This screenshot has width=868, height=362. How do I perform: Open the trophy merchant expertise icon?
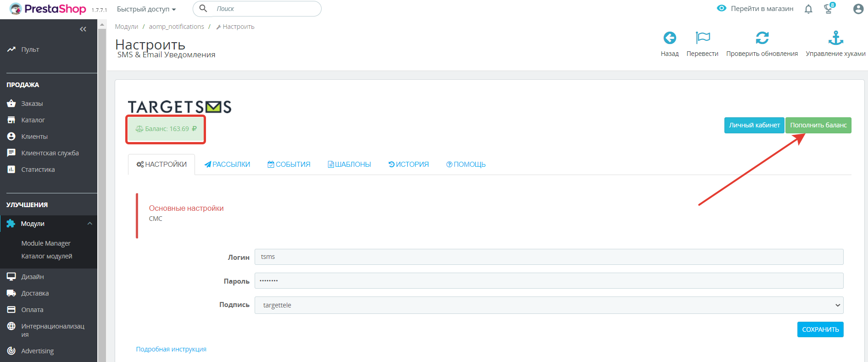click(829, 8)
